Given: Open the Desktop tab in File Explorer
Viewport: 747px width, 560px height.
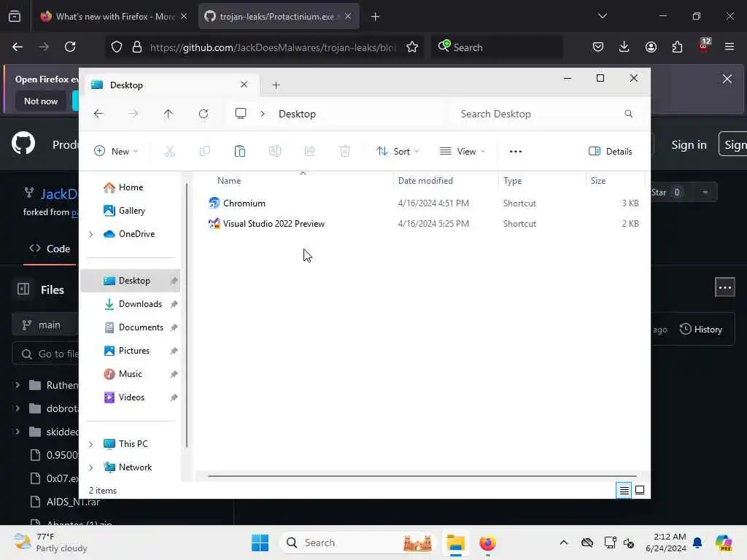Looking at the screenshot, I should [x=171, y=85].
